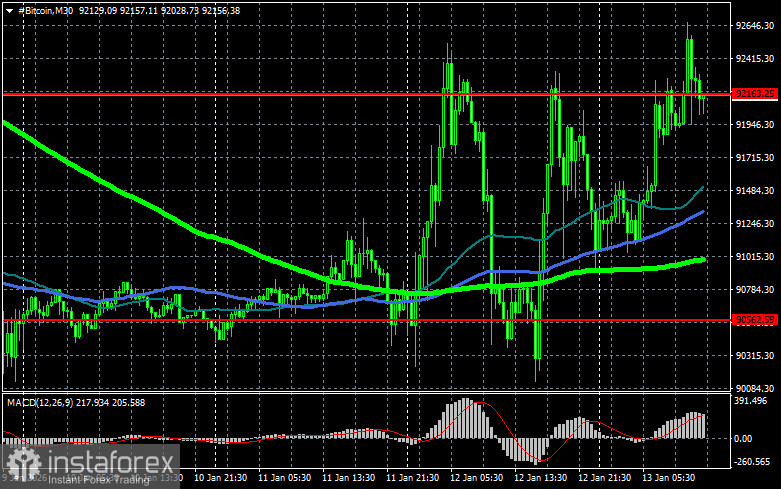Screen dimensions: 781x489
Task: Click the MACD -260.565 scale value
Action: (x=755, y=463)
